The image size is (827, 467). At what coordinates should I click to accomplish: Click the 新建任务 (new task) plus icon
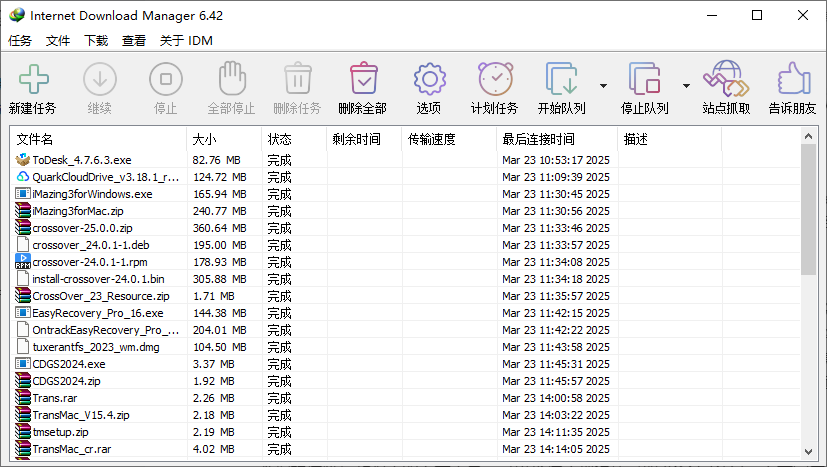click(x=34, y=79)
